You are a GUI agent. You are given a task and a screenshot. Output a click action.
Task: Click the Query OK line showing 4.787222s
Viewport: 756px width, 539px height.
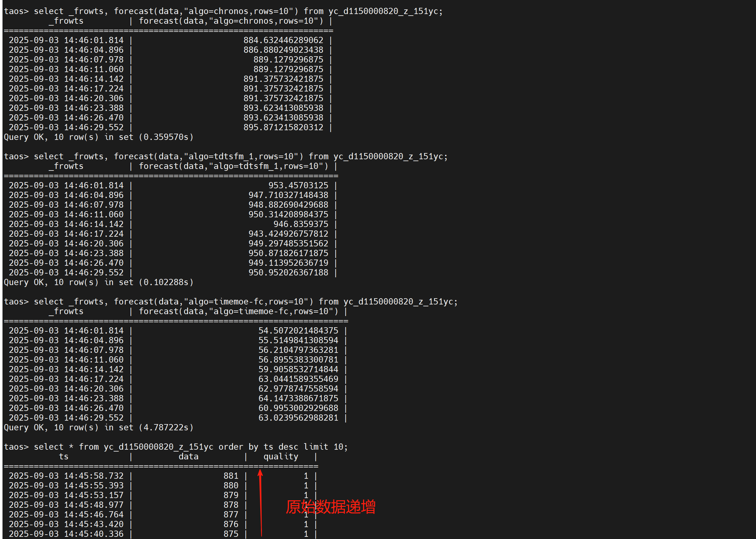click(99, 428)
